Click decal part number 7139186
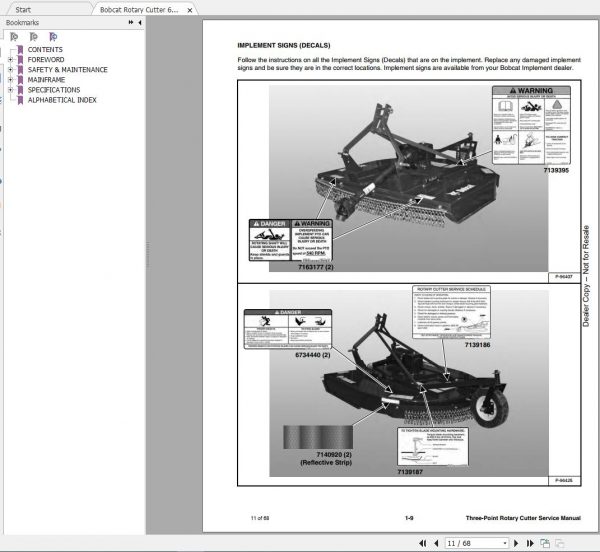Viewport: 600px width, 552px height. pos(477,345)
